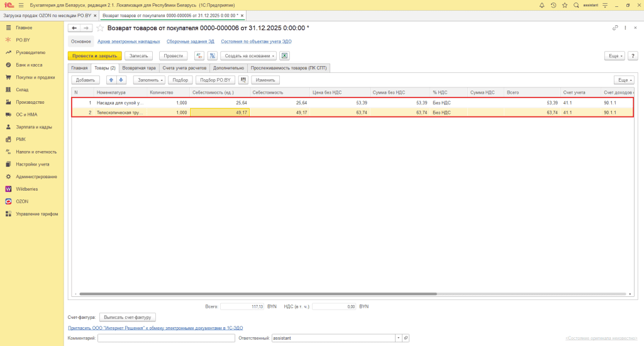Open Покупки и продажи section
Screen dimensions: 644x346
tap(35, 77)
